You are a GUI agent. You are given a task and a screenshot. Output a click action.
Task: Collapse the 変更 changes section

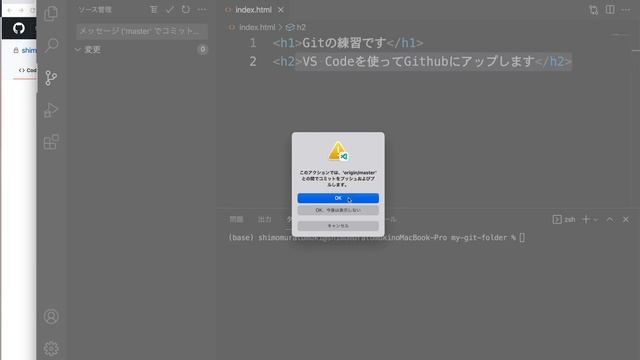[78, 50]
